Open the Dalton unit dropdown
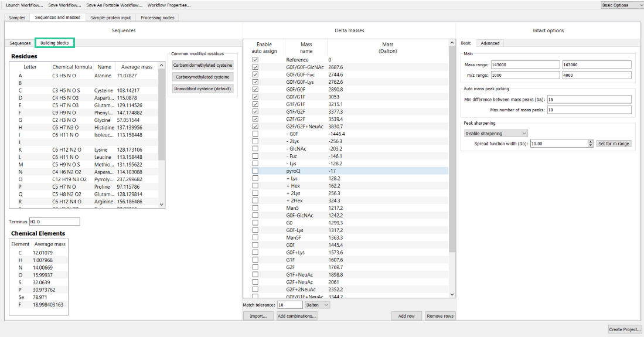 317,305
